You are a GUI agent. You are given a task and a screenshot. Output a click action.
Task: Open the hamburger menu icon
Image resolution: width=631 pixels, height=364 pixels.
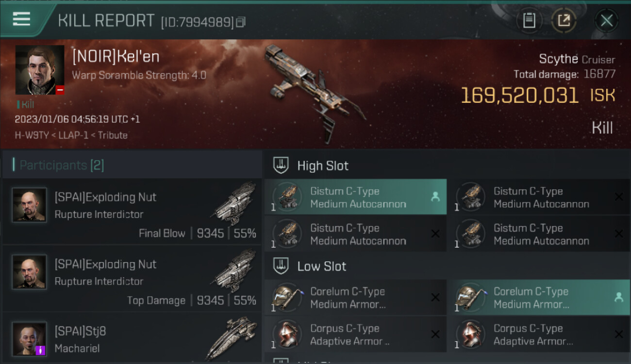pos(21,19)
